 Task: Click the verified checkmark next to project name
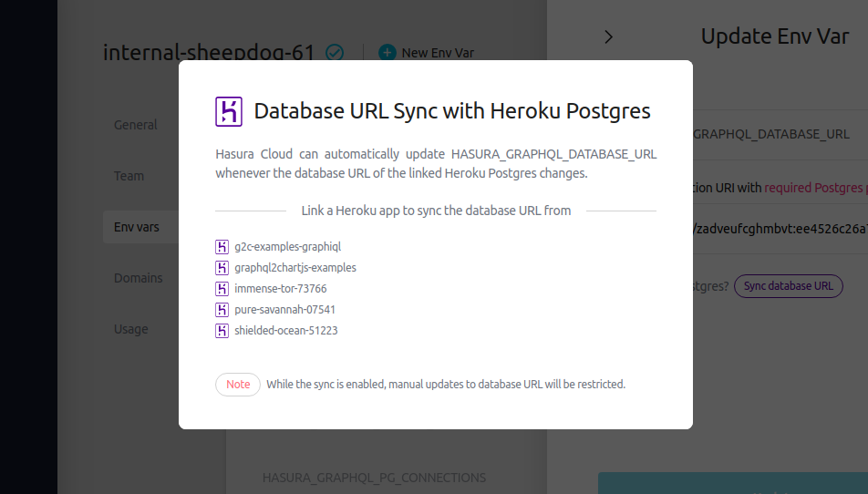[335, 53]
